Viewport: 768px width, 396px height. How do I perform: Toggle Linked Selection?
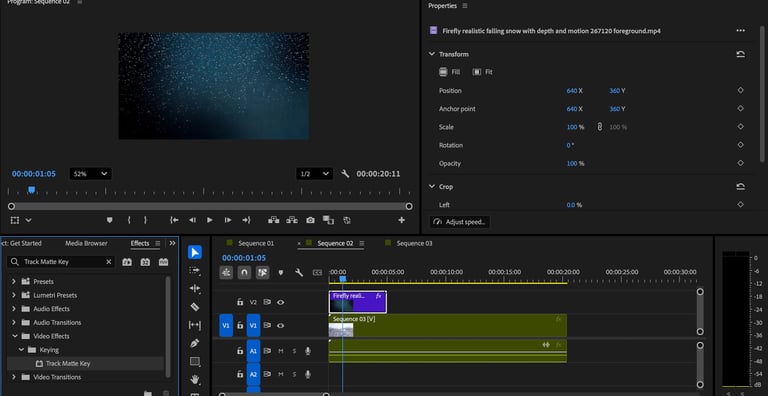pos(263,272)
